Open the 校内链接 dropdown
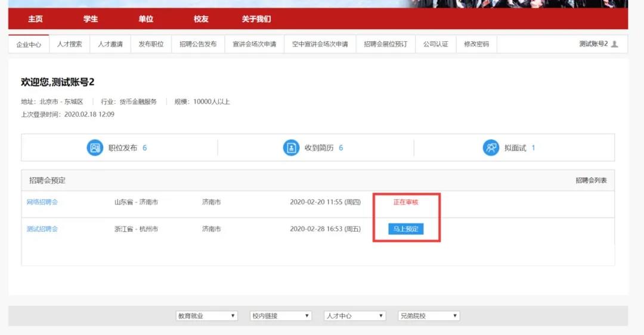Screen dimensions: 644x335 coord(281,316)
